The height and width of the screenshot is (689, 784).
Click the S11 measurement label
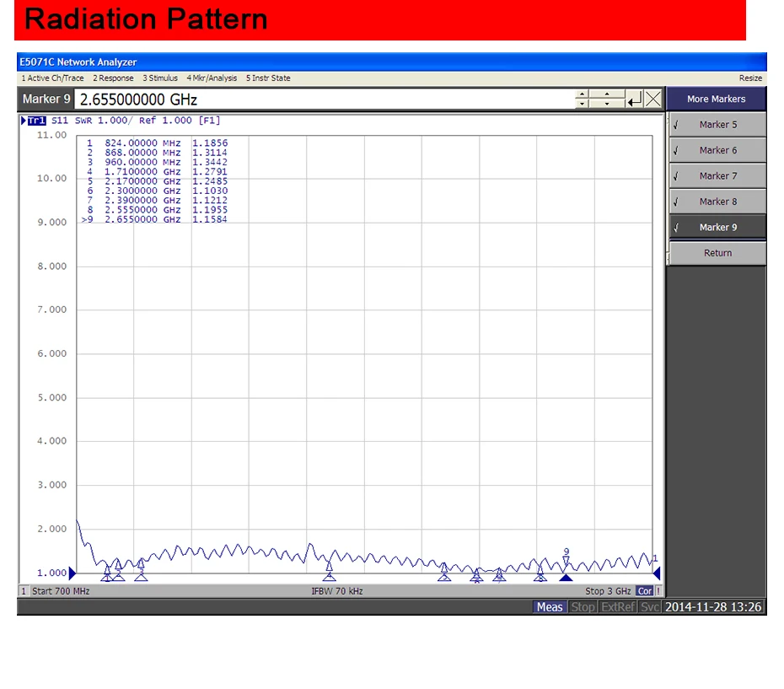click(x=60, y=120)
